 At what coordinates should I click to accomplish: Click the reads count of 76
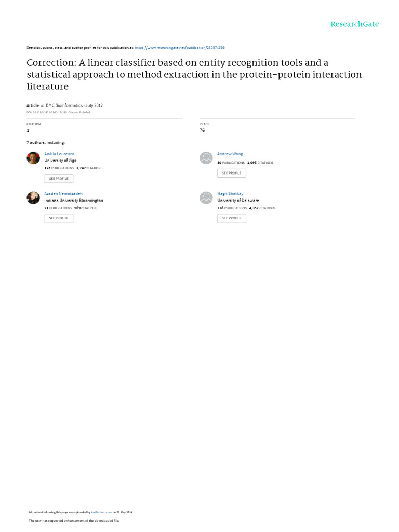202,131
